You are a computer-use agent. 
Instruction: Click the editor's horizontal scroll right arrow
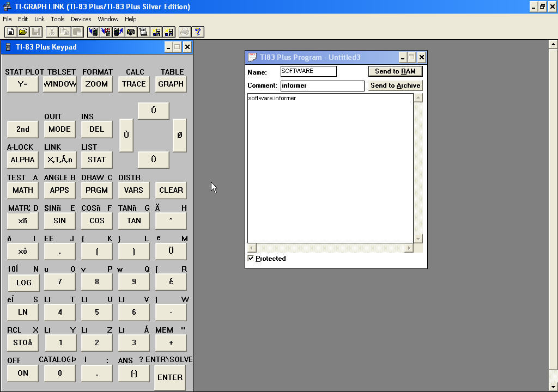[409, 248]
